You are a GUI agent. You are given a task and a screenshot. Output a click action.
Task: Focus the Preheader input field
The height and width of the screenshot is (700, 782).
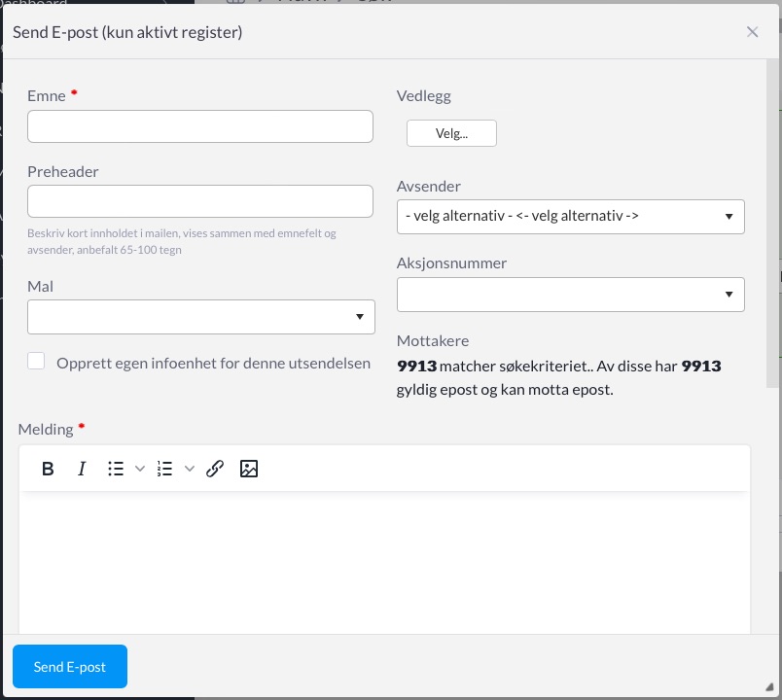click(200, 201)
